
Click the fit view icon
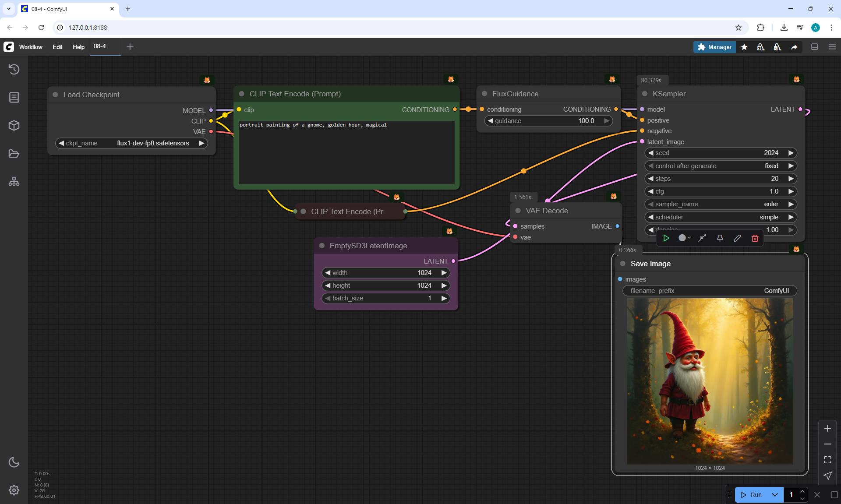pos(827,460)
